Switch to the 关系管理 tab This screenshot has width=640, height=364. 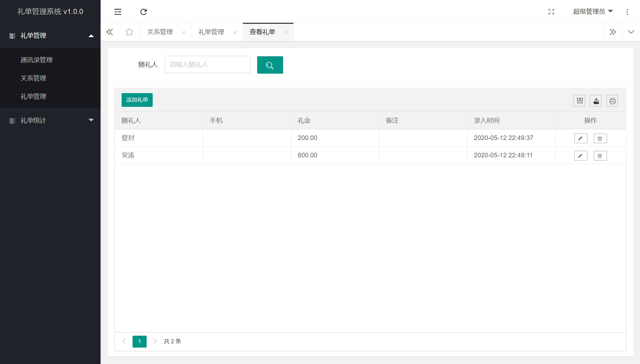[160, 32]
